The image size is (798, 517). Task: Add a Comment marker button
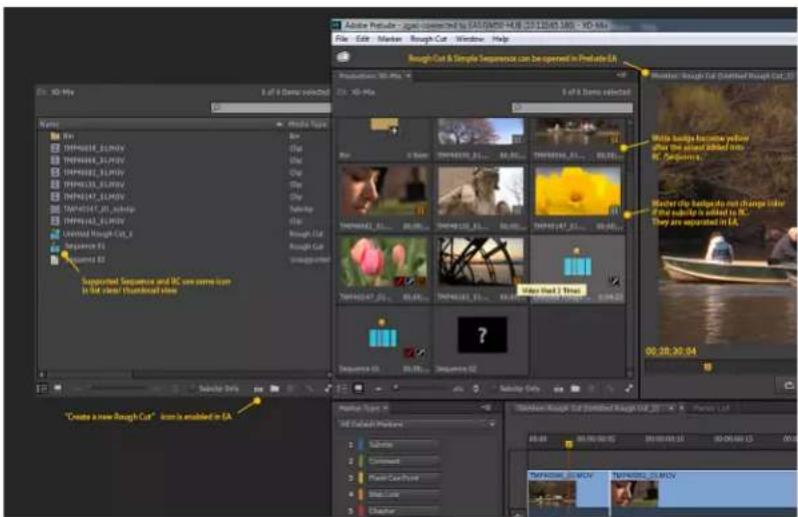pyautogui.click(x=402, y=461)
